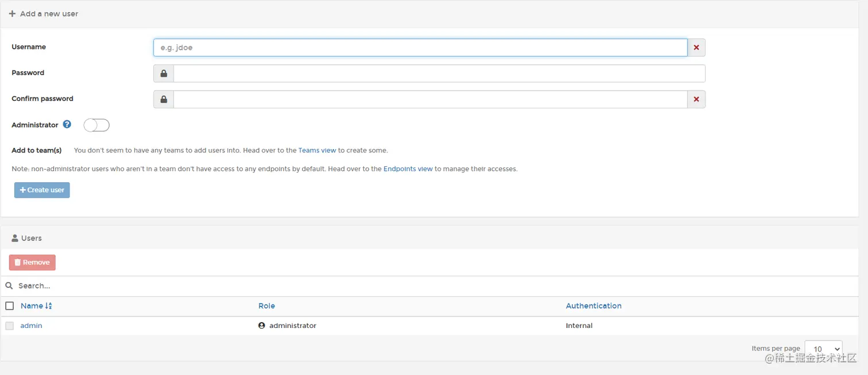Tick the checkbox for the admin user
The height and width of the screenshot is (375, 868).
click(9, 326)
